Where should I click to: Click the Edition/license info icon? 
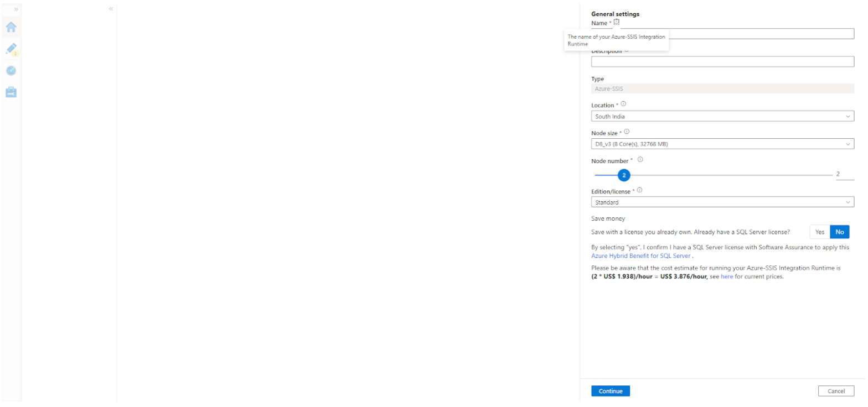[x=639, y=190]
